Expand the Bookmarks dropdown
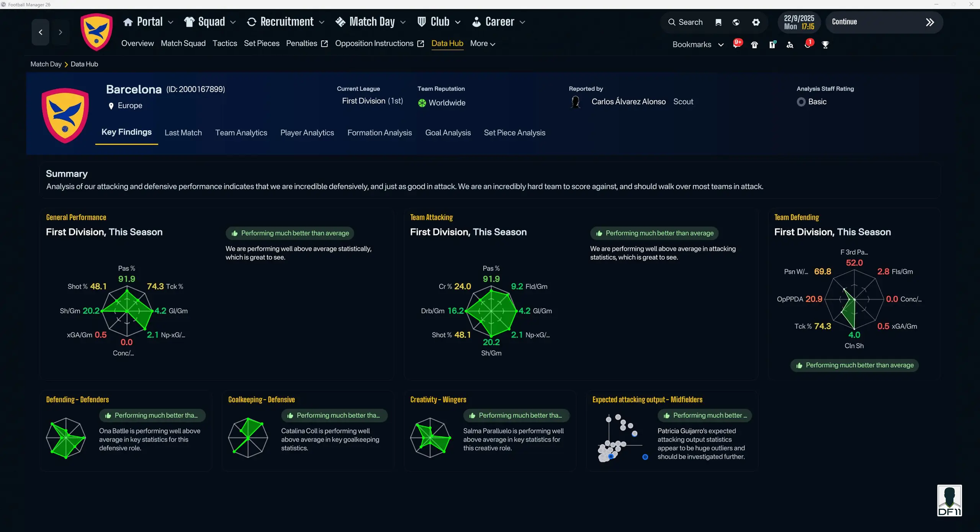Screen dimensions: 980x532 721,44
